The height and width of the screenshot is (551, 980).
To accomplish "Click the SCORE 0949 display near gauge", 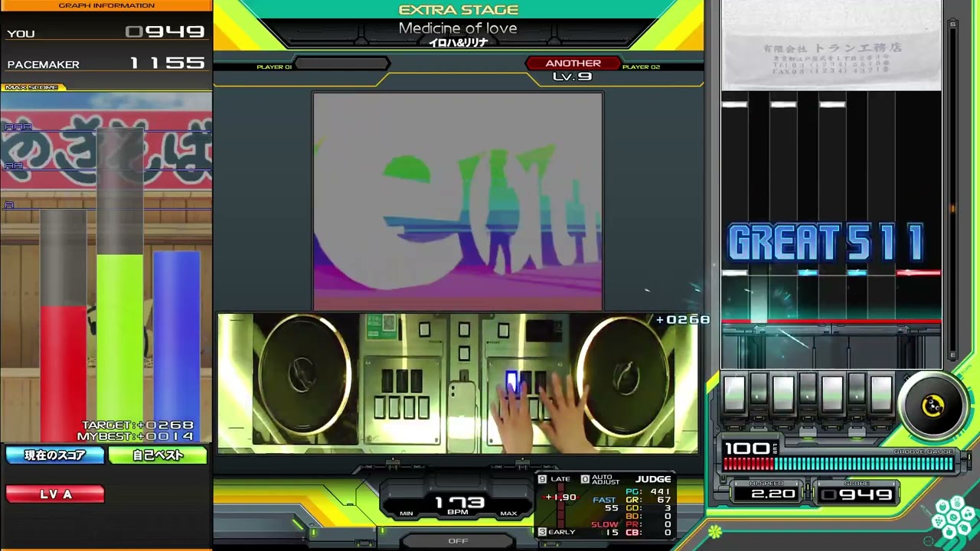I will (856, 494).
